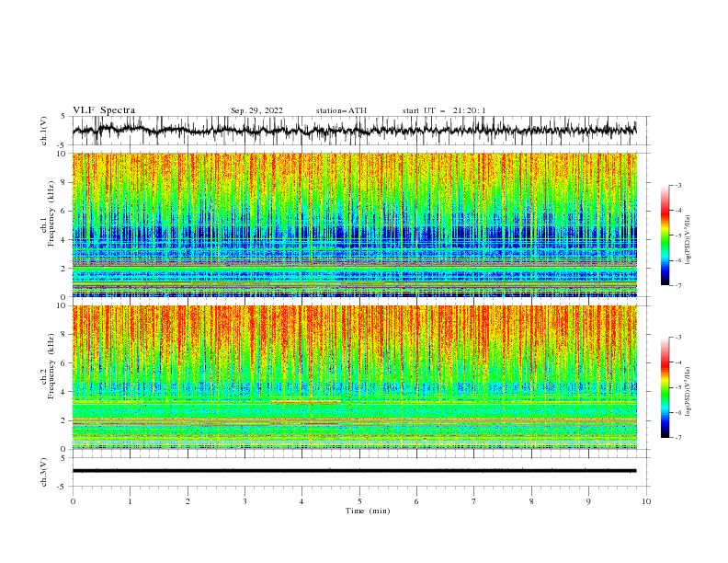Click the time axis tick label '0'

click(73, 501)
